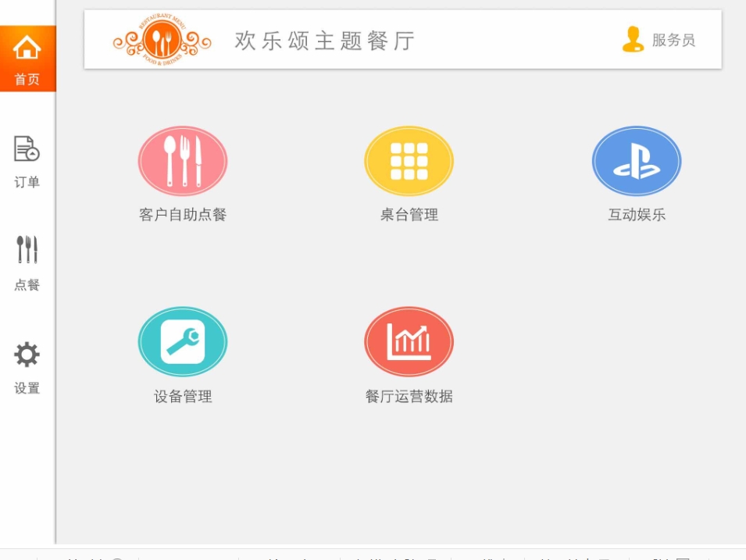
Task: Click the restaurant logo emblem
Action: [x=162, y=40]
